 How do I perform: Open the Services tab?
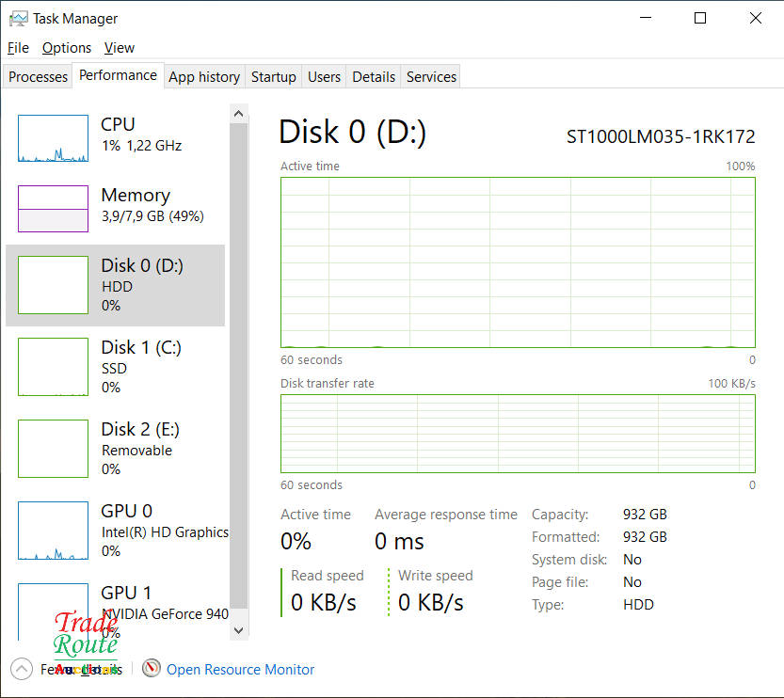[431, 77]
